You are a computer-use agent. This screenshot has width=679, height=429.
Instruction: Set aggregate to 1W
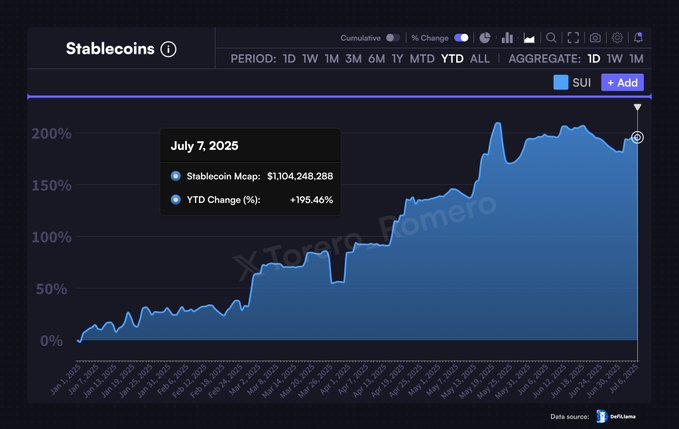pos(614,59)
